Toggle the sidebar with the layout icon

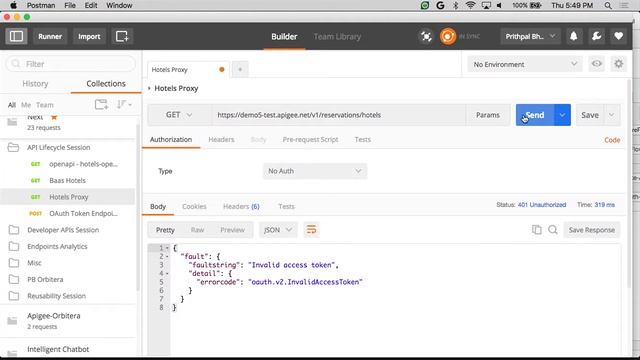(16, 36)
